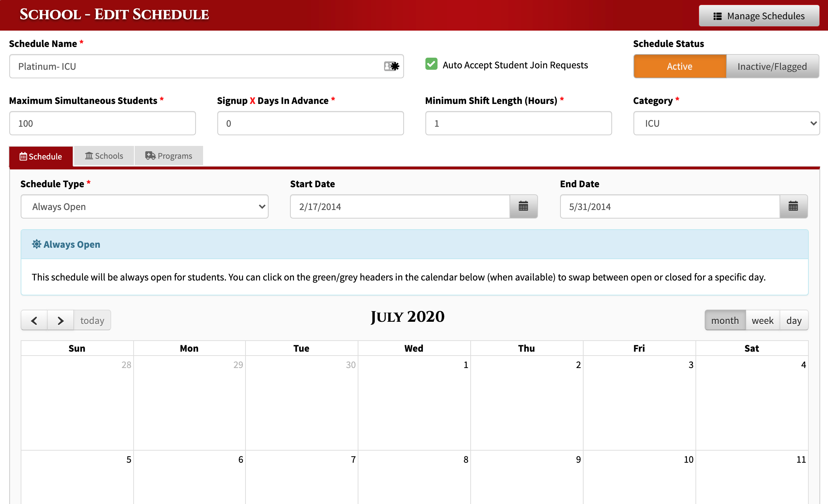Viewport: 828px width, 504px height.
Task: Select June 28 calendar cell
Action: 77,403
